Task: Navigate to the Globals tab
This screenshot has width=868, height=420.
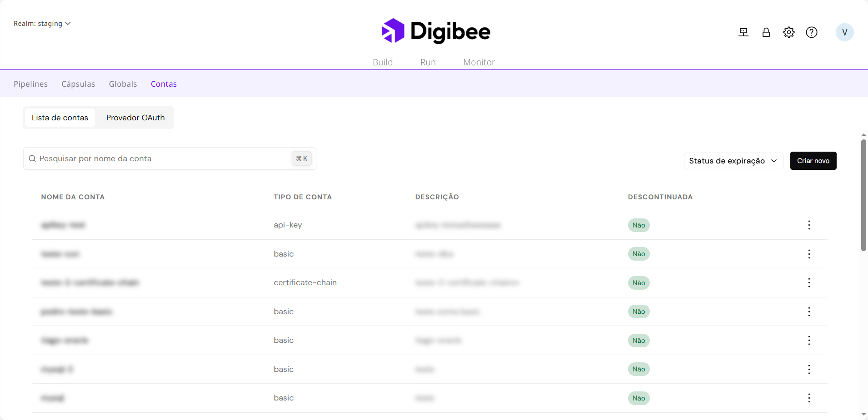Action: [123, 84]
